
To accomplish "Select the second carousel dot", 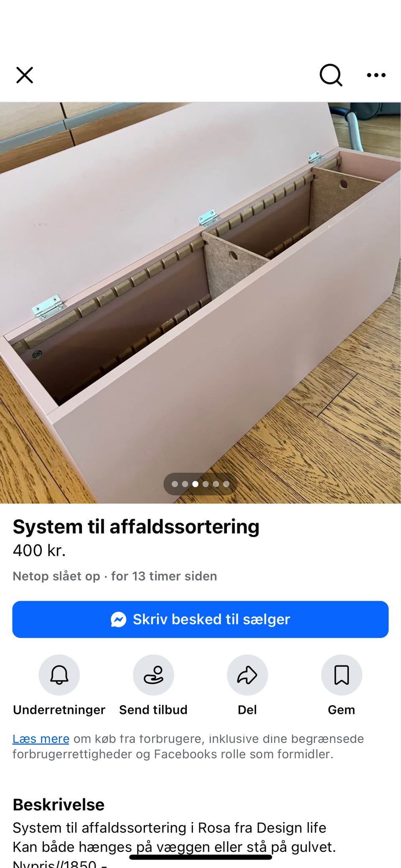I will (185, 484).
